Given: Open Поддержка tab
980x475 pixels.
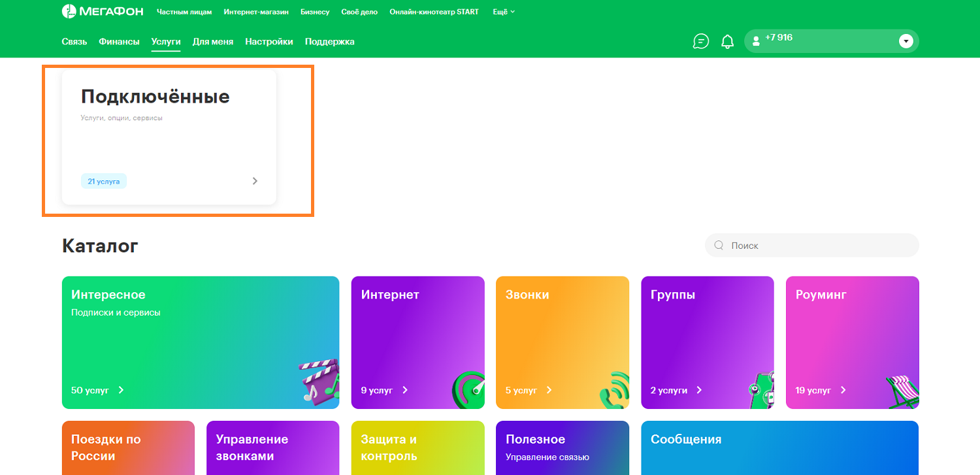Looking at the screenshot, I should [x=330, y=41].
